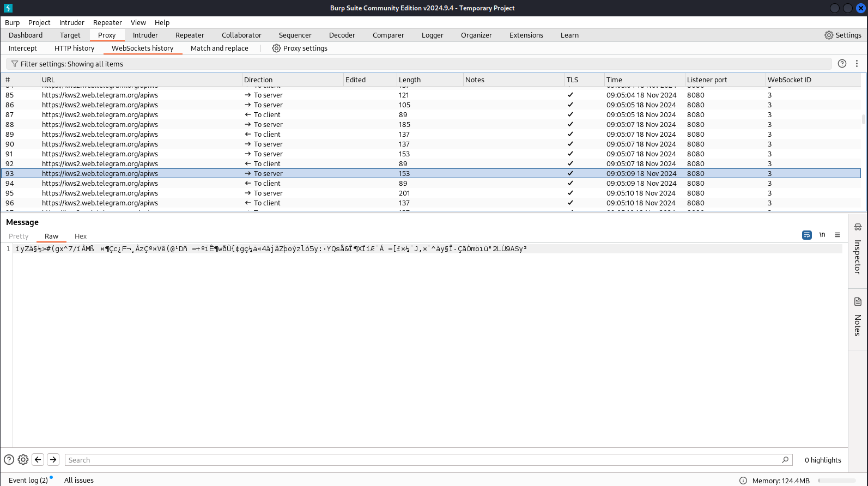This screenshot has width=868, height=486.
Task: Switch to the Repeater tool tab
Action: click(190, 35)
